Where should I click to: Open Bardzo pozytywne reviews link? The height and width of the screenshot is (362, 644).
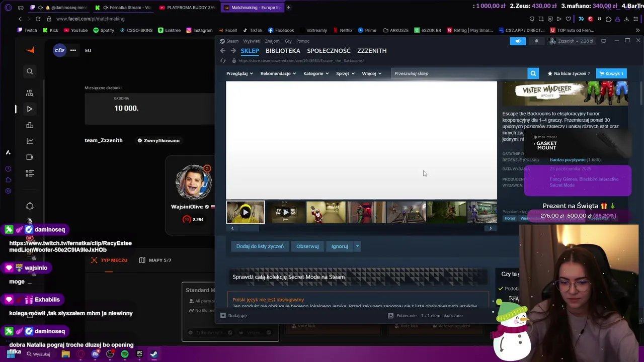[568, 160]
